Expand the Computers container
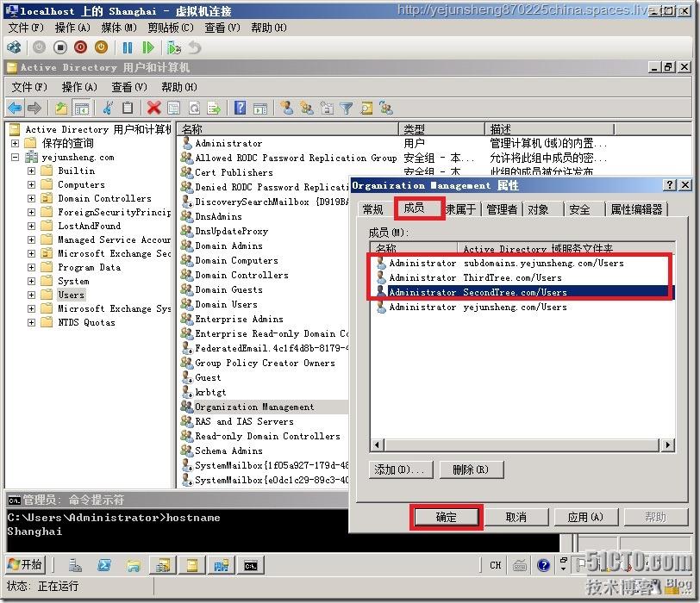700x603 pixels. point(31,184)
